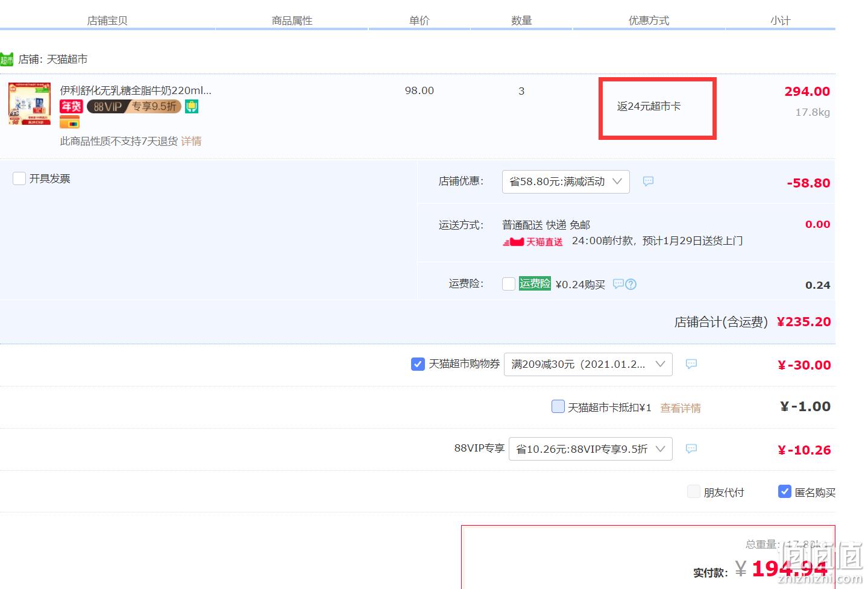Click the 小计 column header
This screenshot has height=589, width=868.
(781, 20)
